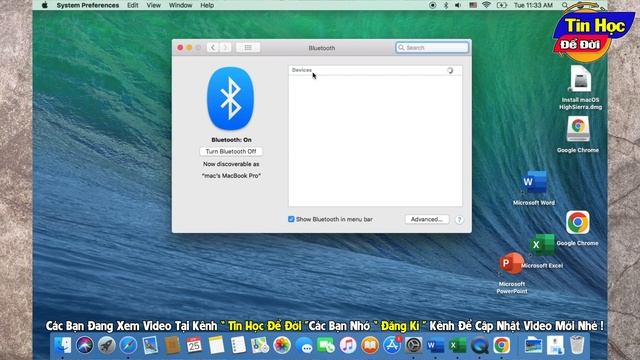Image resolution: width=640 pixels, height=360 pixels.
Task: Open the Window menu
Action: (180, 5)
